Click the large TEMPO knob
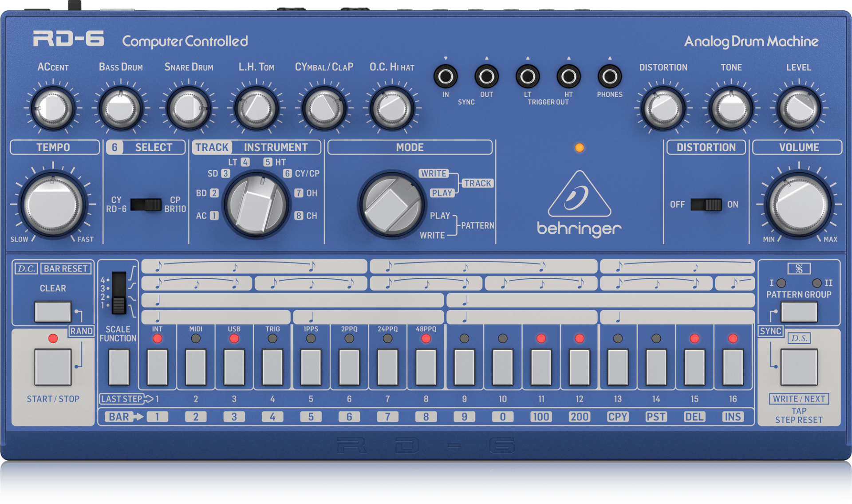 coord(53,205)
